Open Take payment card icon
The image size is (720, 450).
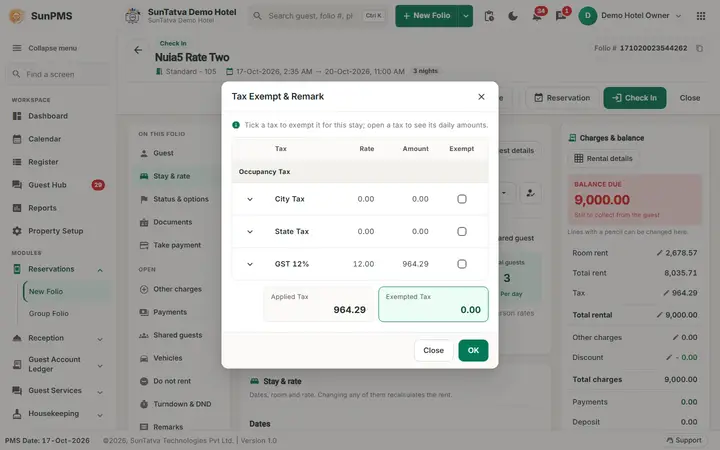pos(144,245)
